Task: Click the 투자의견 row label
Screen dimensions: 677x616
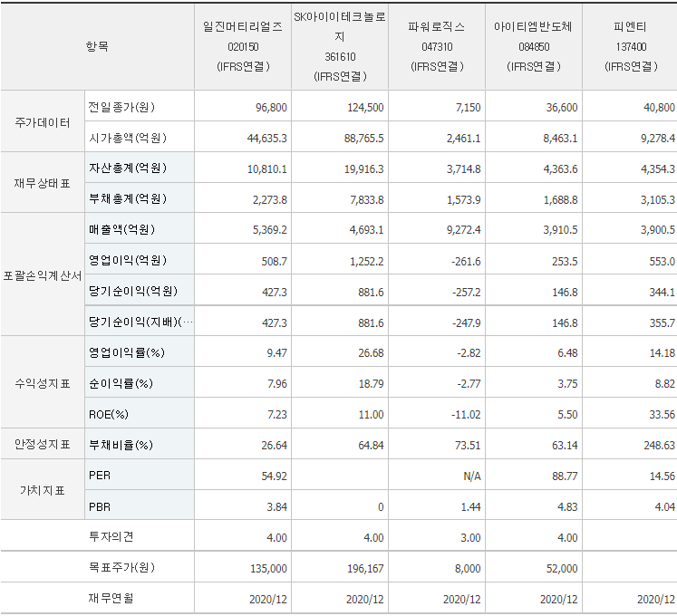Action: 111,536
